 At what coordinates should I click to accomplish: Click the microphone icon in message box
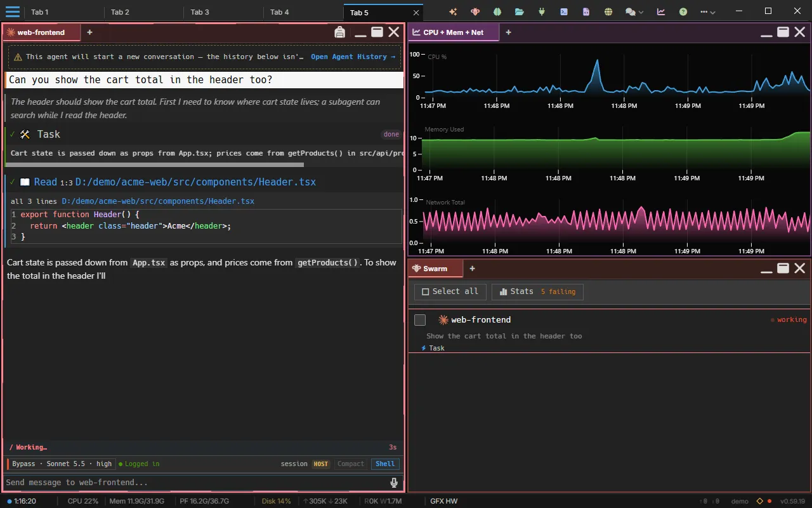[x=394, y=483]
